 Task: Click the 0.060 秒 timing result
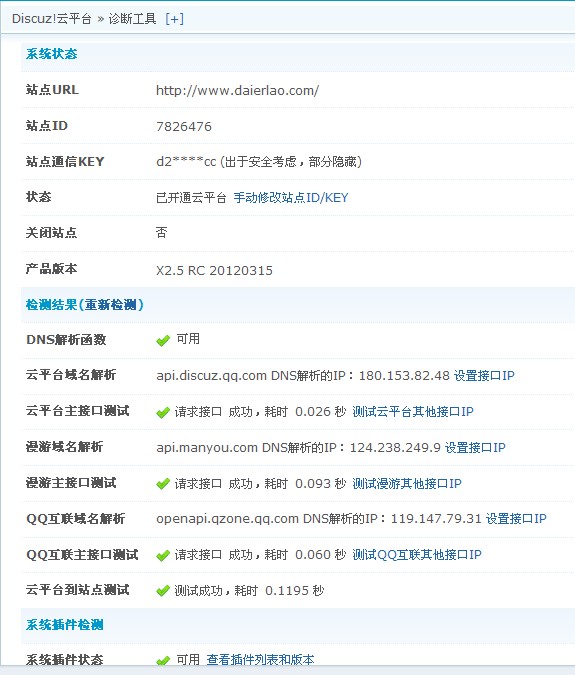[321, 555]
